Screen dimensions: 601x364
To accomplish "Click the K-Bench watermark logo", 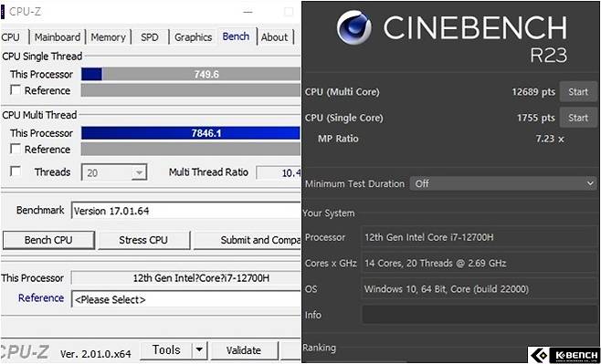I will click(564, 355).
